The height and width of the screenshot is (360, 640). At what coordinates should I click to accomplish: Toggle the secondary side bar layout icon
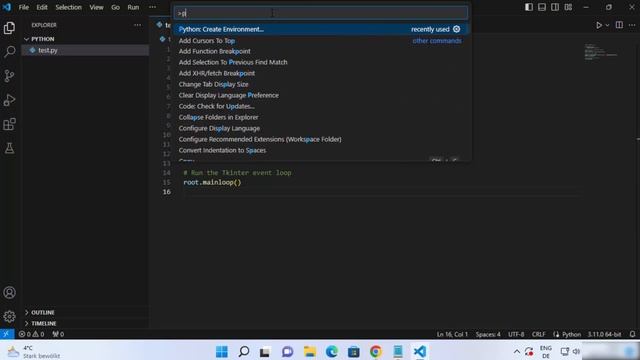(x=555, y=7)
